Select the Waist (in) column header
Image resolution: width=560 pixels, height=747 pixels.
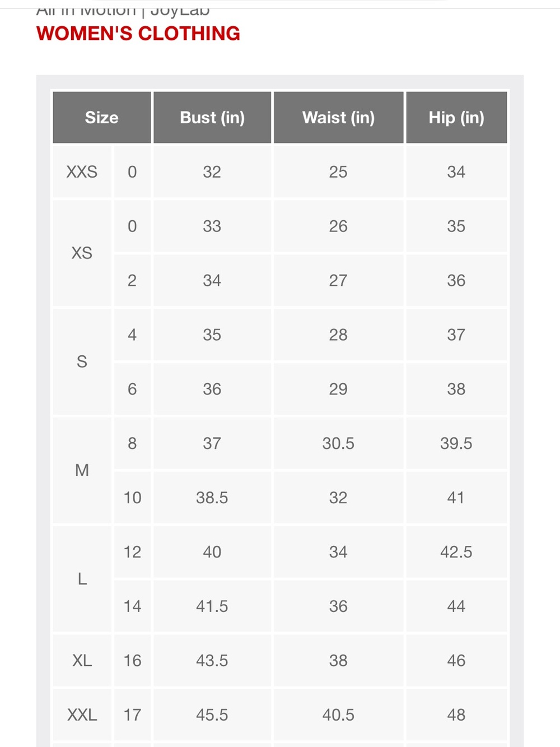click(338, 118)
